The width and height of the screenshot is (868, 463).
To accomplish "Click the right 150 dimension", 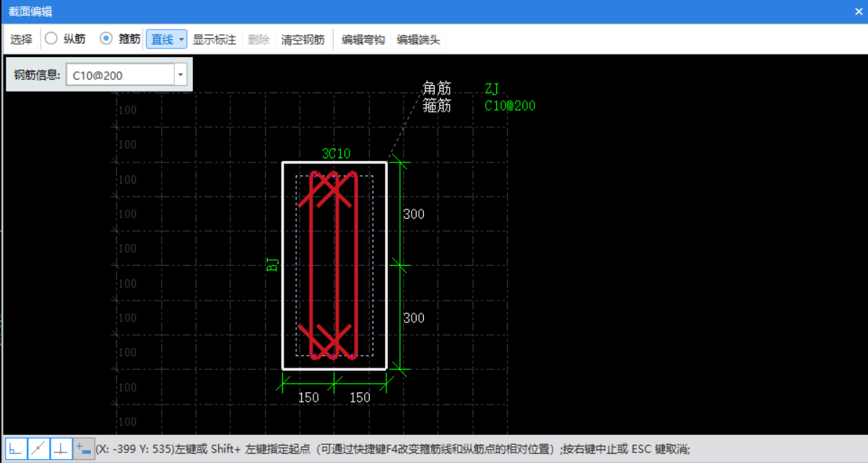I will 360,397.
